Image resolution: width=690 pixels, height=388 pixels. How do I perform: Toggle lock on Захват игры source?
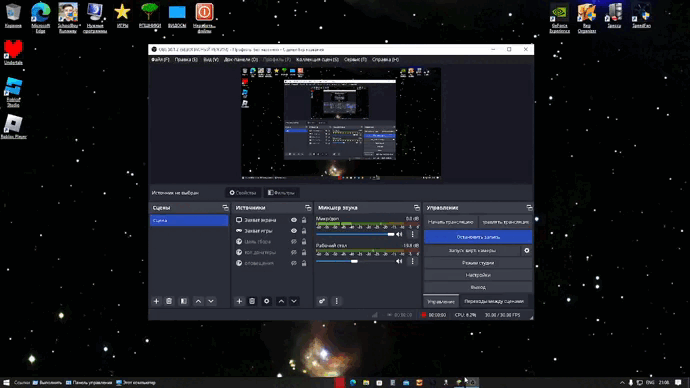[x=304, y=231]
